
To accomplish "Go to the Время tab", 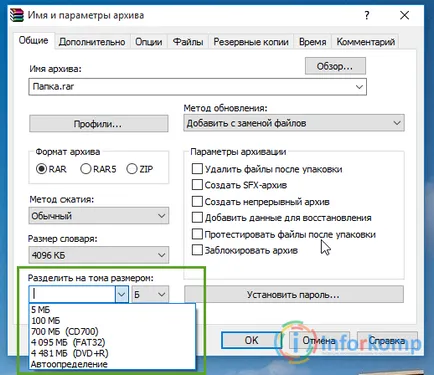I will pos(313,42).
